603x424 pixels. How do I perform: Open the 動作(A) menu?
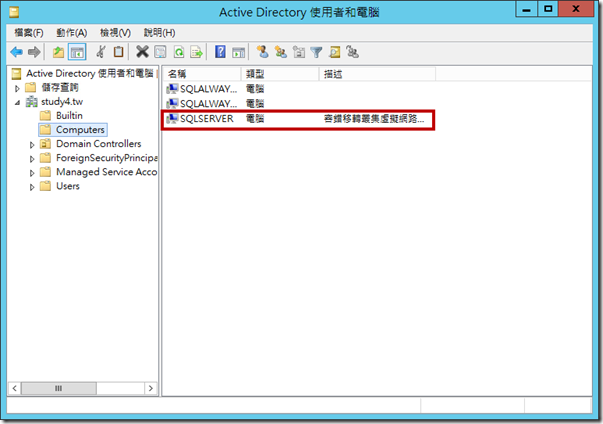click(72, 33)
